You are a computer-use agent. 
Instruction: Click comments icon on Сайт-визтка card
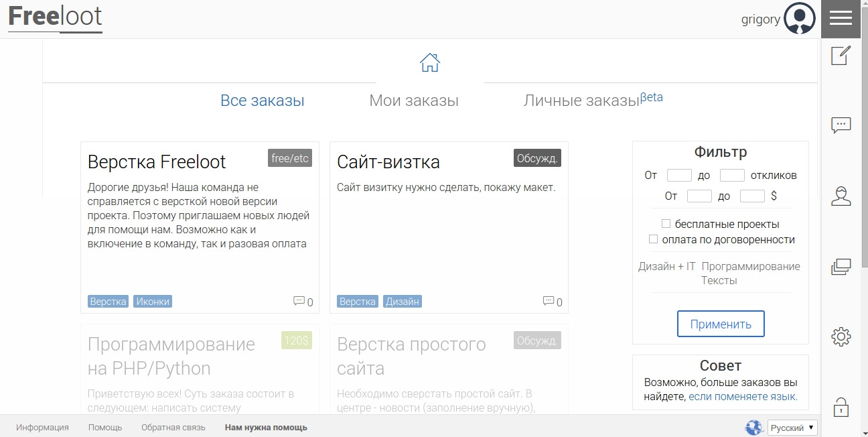tap(549, 302)
